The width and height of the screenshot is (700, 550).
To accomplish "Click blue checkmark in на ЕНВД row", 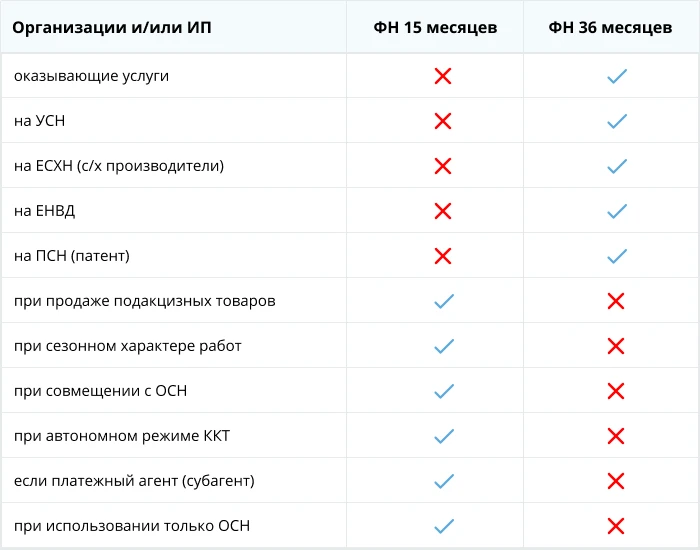I will coord(616,211).
